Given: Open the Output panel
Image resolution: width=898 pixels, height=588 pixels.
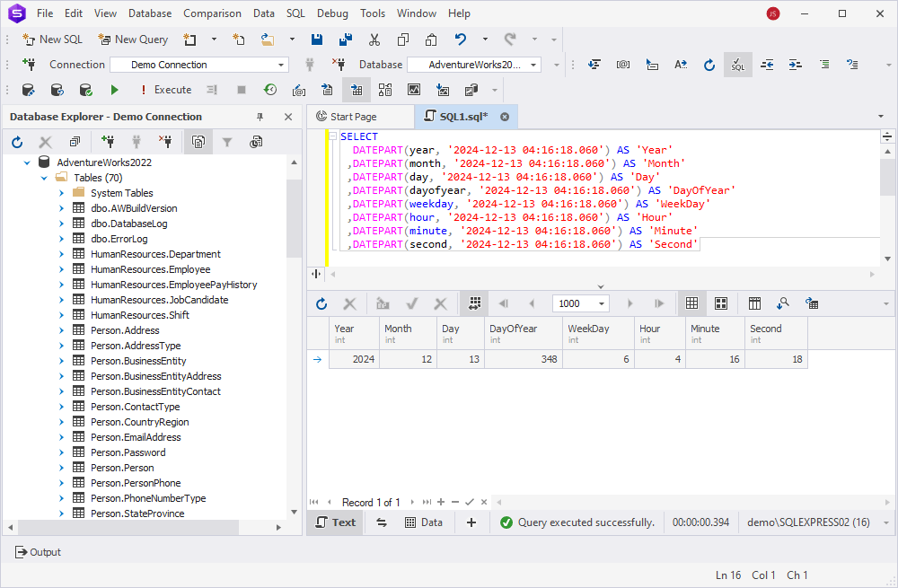Looking at the screenshot, I should (x=38, y=552).
